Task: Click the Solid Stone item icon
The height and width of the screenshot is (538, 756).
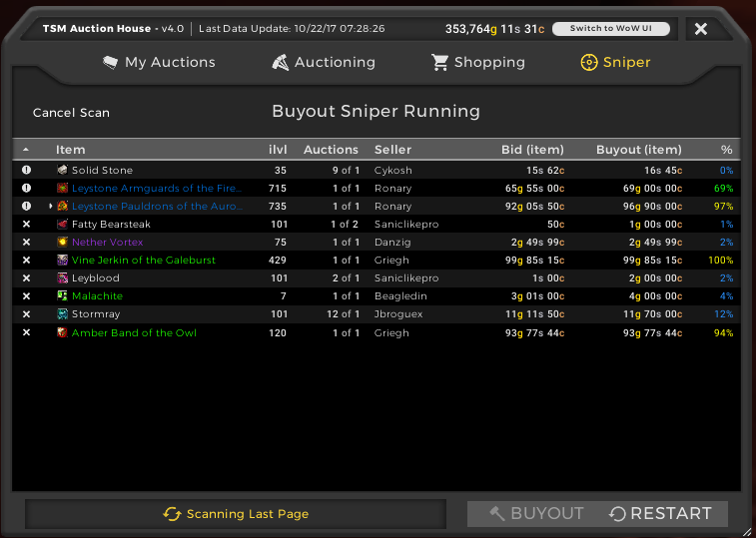Action: click(62, 170)
